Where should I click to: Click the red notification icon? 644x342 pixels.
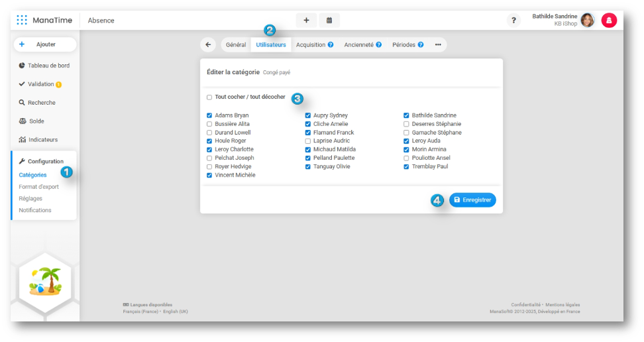click(609, 20)
